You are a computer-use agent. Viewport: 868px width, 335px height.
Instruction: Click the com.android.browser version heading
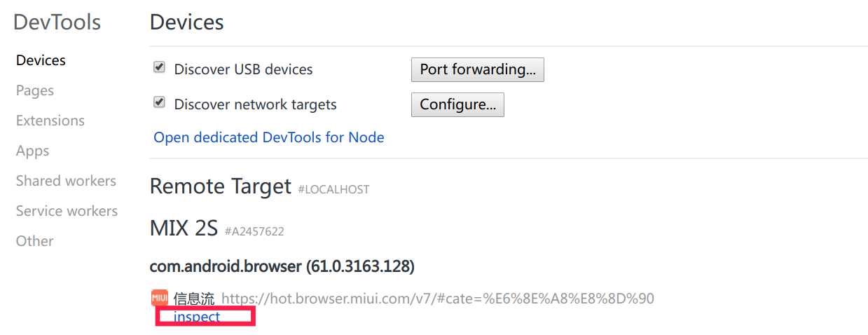[x=282, y=266]
